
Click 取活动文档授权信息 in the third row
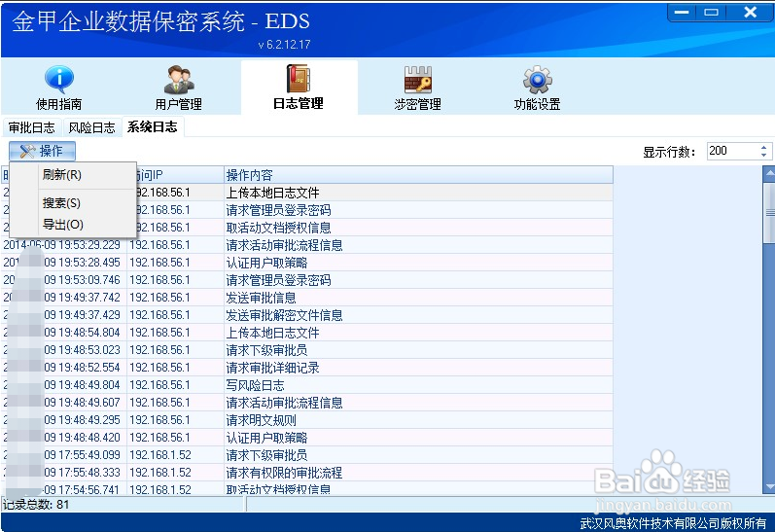[x=278, y=228]
